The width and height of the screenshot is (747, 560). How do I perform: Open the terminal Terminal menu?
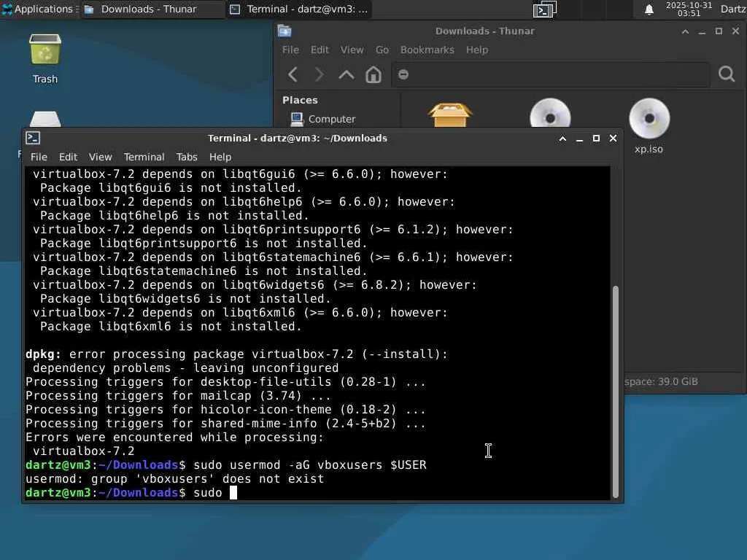tap(144, 157)
